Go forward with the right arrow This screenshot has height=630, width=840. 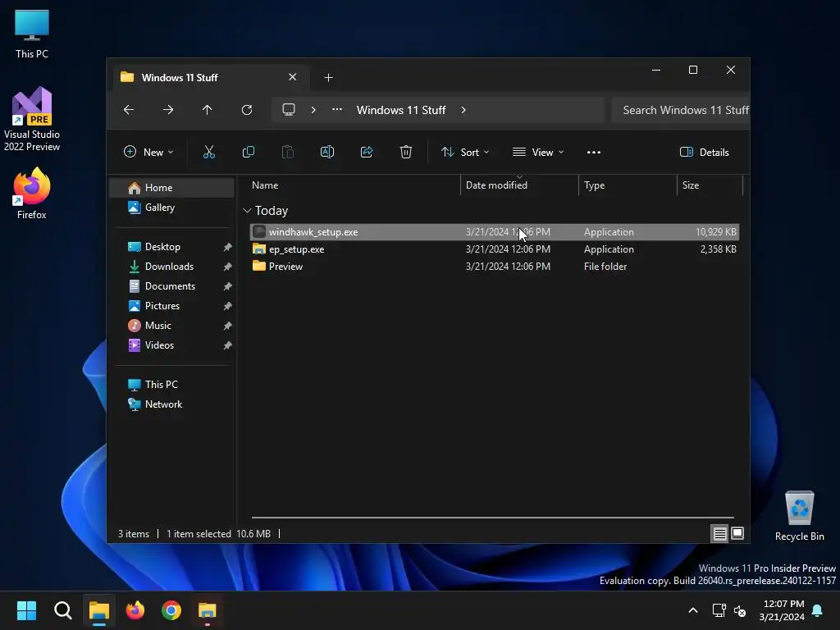167,110
